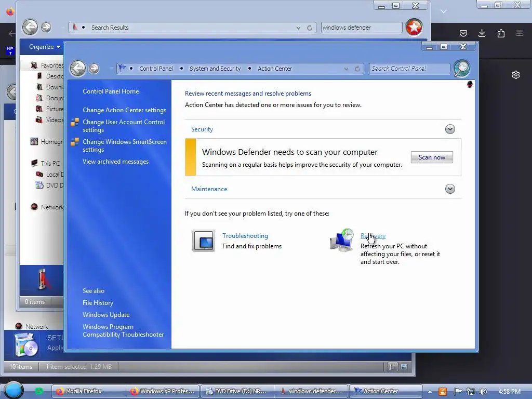
Task: Open the Troubleshooting monitor icon
Action: point(204,241)
